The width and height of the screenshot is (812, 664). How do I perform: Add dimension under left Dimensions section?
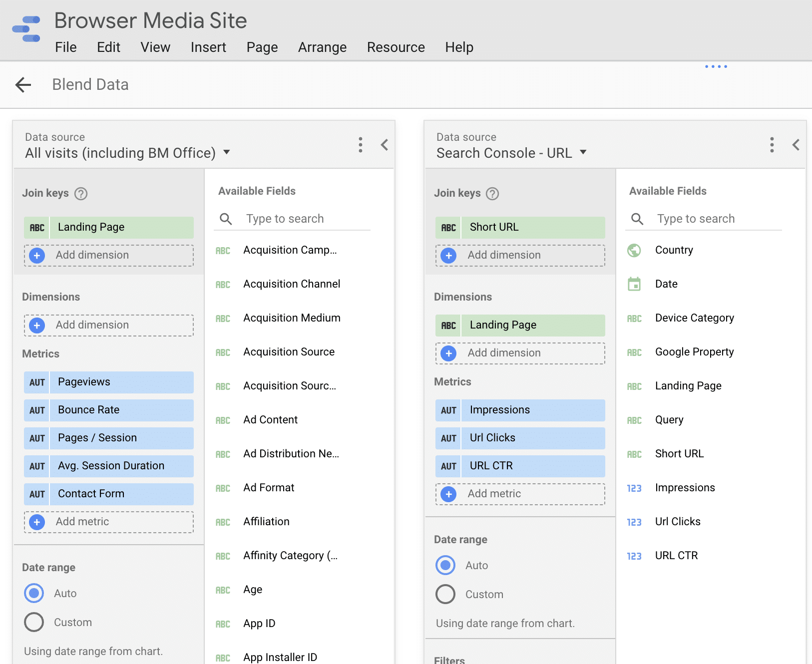109,325
